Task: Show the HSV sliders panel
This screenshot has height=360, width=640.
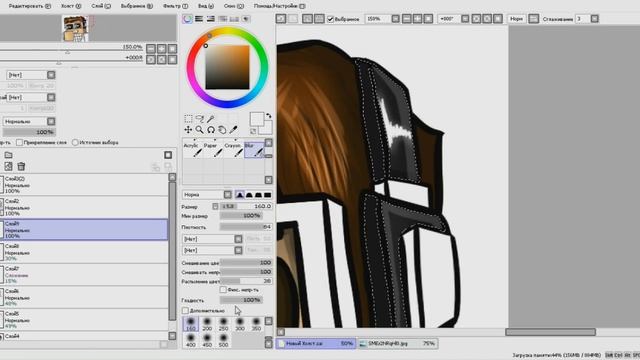Action: (211, 19)
